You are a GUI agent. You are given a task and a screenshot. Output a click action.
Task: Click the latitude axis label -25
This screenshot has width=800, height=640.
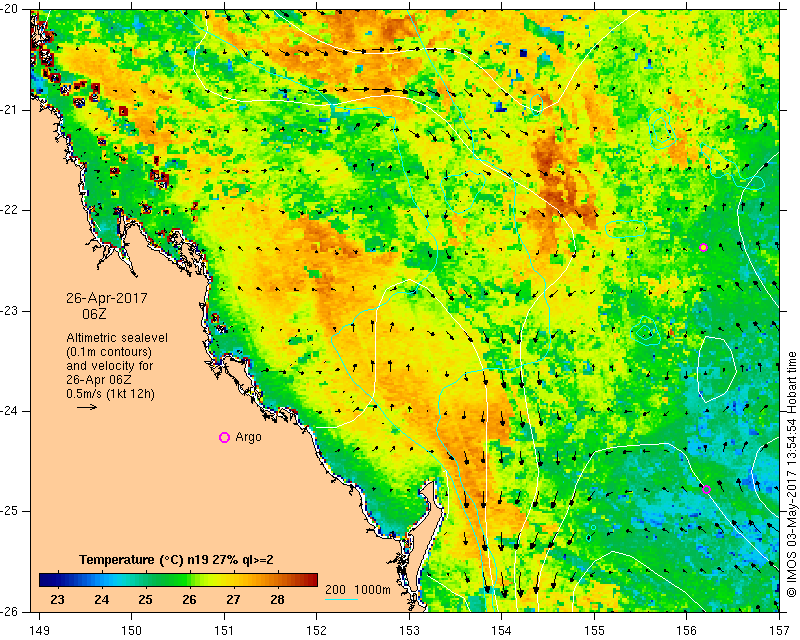pyautogui.click(x=10, y=511)
